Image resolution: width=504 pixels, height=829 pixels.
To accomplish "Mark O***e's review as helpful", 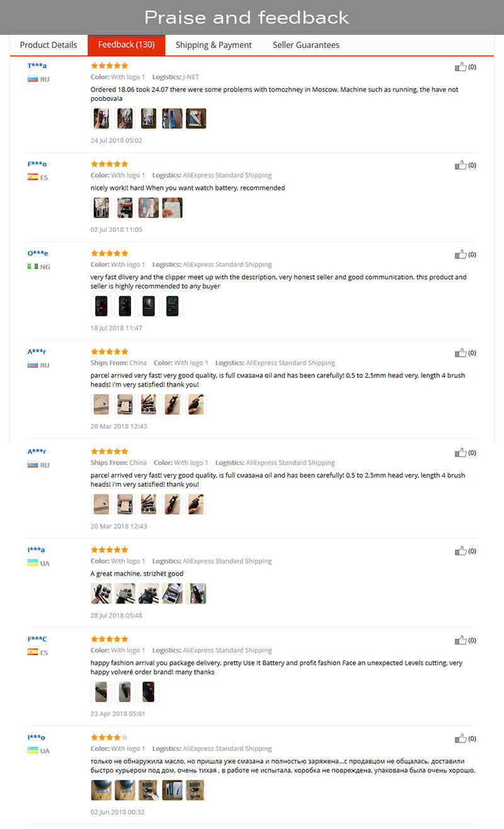I will point(461,254).
